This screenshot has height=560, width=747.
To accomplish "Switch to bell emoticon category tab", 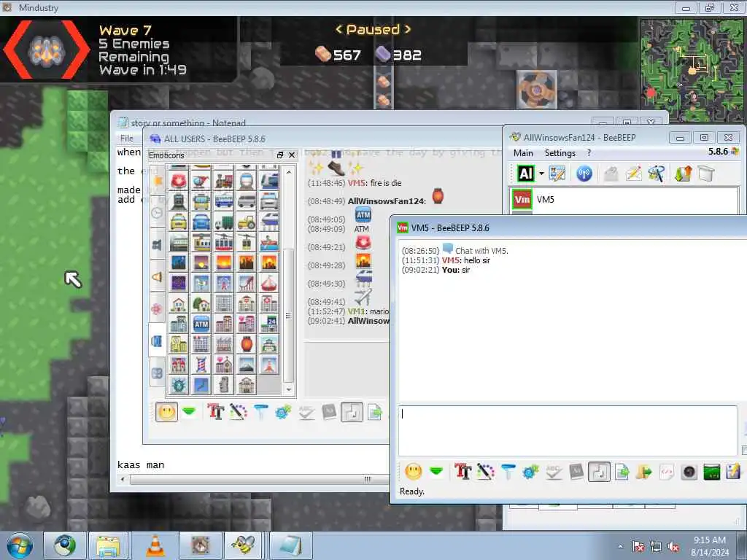I will 158,277.
